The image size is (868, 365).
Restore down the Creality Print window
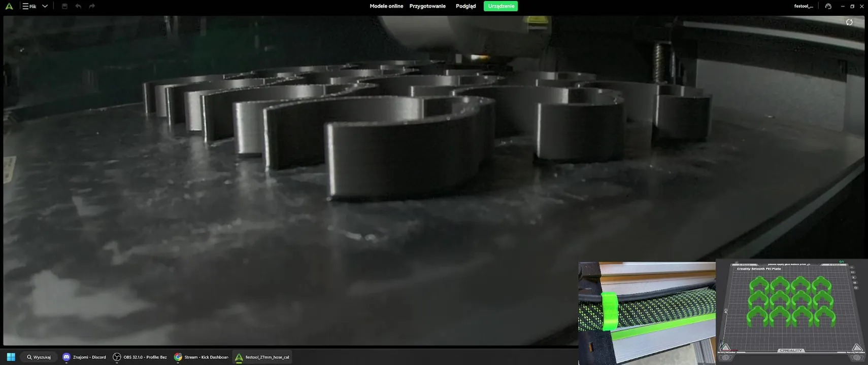852,6
